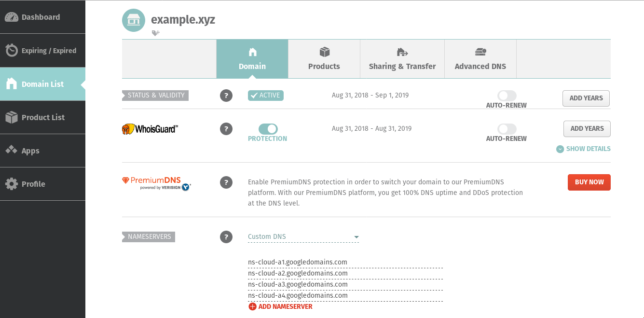
Task: Click the help icon for Nameservers
Action: pyautogui.click(x=226, y=237)
